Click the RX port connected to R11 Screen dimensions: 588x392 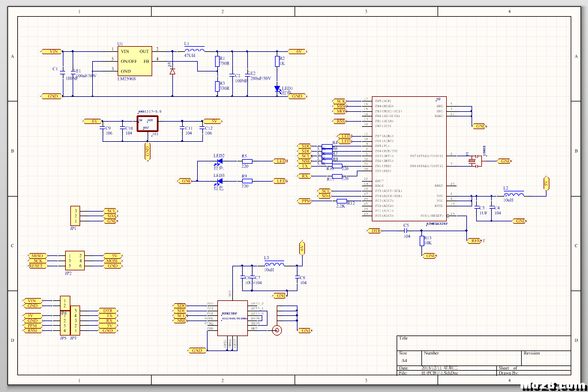[x=304, y=176]
